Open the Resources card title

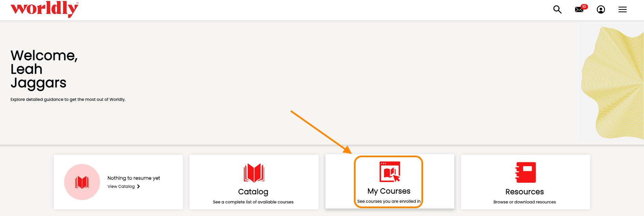point(525,192)
